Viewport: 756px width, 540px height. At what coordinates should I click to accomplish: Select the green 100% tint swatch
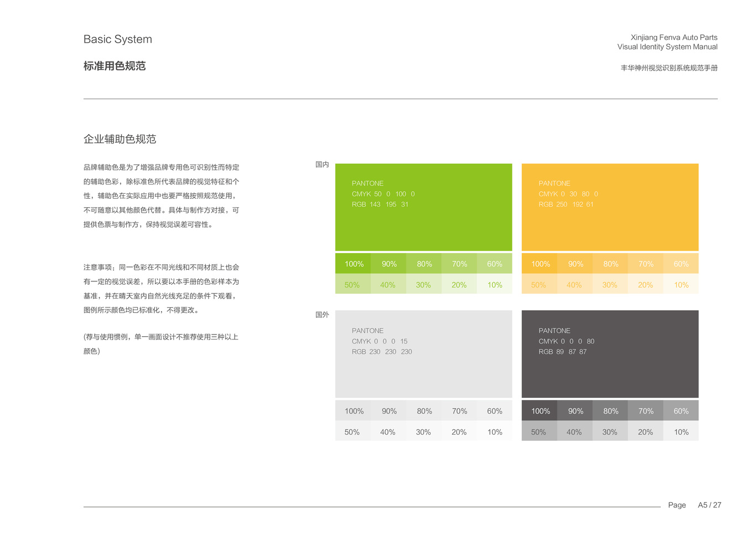coord(353,264)
